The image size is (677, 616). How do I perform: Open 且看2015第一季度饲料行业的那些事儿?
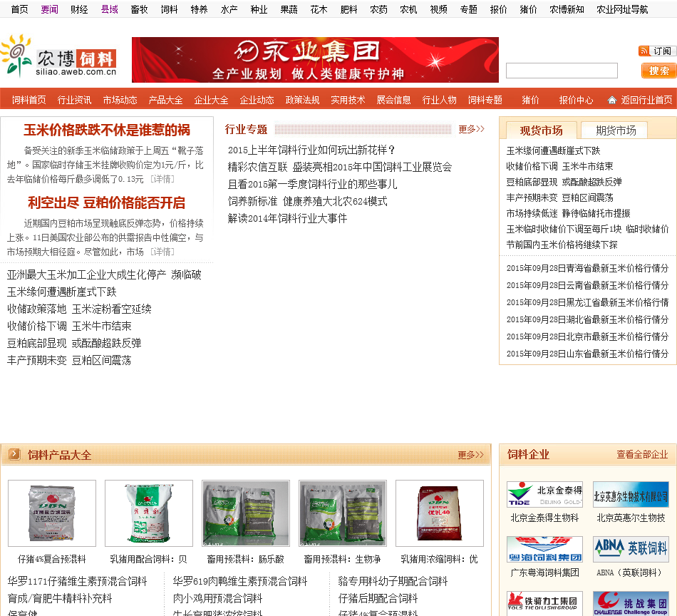[x=312, y=184]
